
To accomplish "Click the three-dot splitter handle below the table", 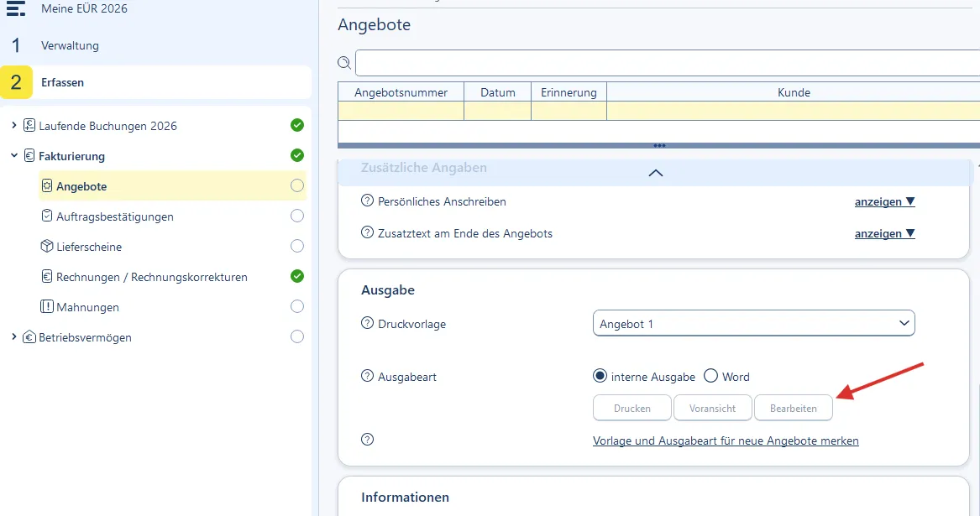I will click(x=659, y=145).
